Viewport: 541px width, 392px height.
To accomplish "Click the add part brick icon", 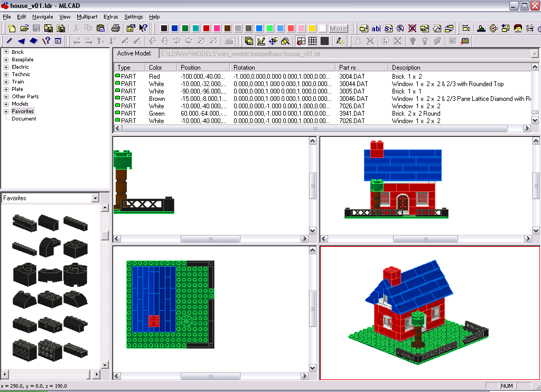I will (364, 29).
